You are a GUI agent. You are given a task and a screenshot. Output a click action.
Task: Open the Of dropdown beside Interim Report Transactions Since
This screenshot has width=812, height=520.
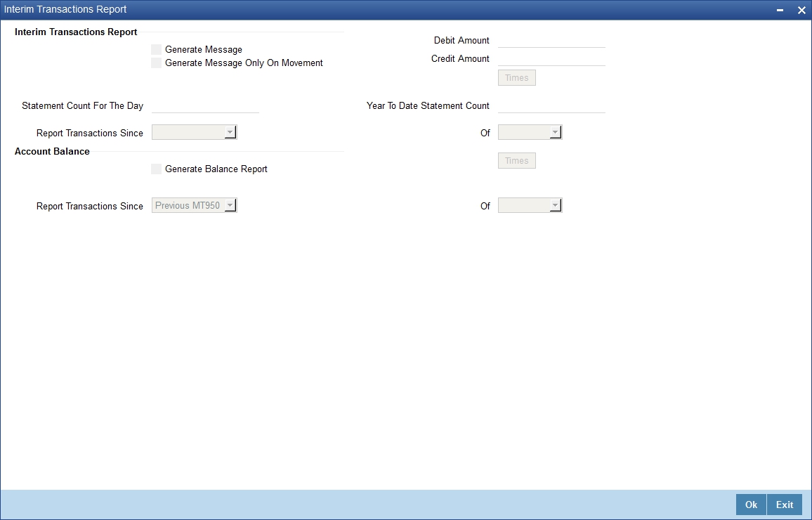pyautogui.click(x=530, y=132)
